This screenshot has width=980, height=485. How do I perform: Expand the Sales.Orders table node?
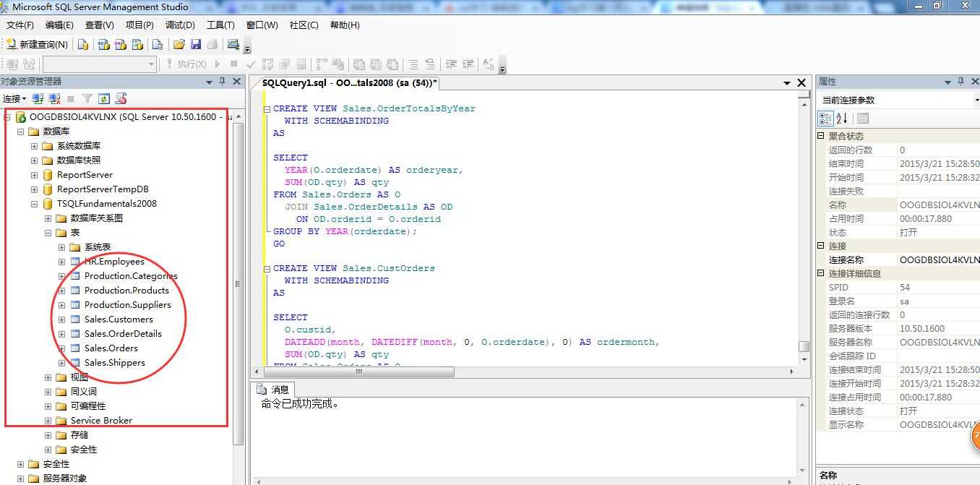[x=61, y=348]
